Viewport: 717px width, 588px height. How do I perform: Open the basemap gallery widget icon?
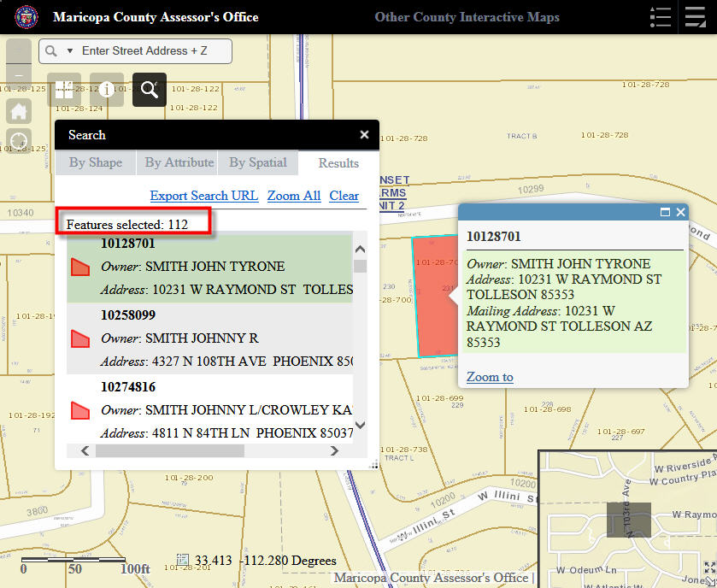[64, 90]
